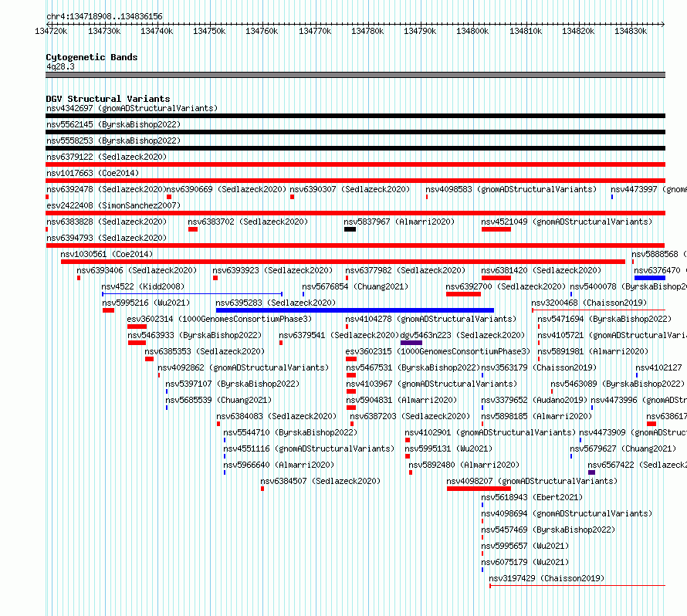Screen dimensions: 687x616
Task: Click red bar under nsv4521049
Action: pyautogui.click(x=496, y=229)
